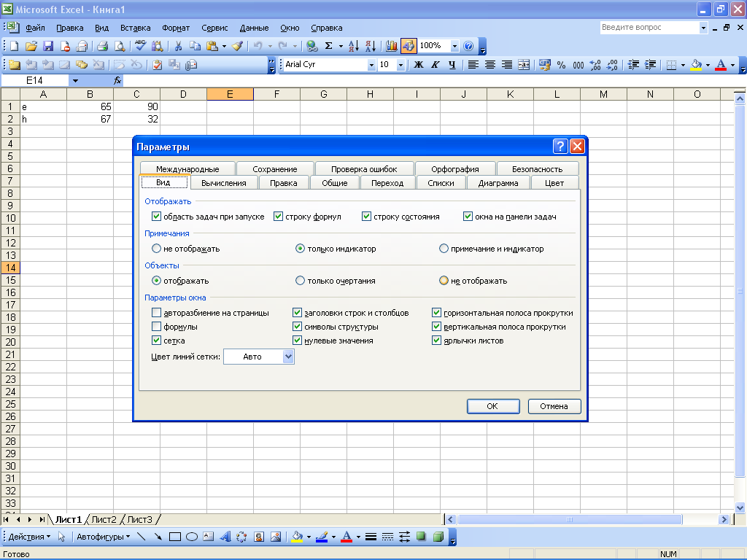This screenshot has width=747, height=560.
Task: Apply percent style icon
Action: tap(561, 65)
